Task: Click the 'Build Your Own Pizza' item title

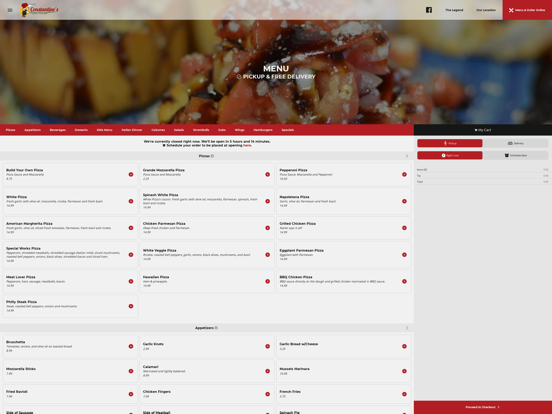Action: 25,170
